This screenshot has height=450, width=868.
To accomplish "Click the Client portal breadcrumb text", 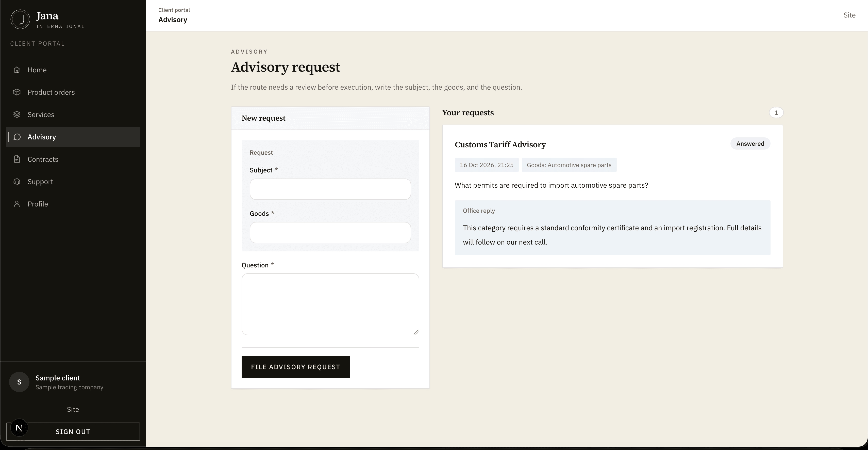I will click(174, 10).
